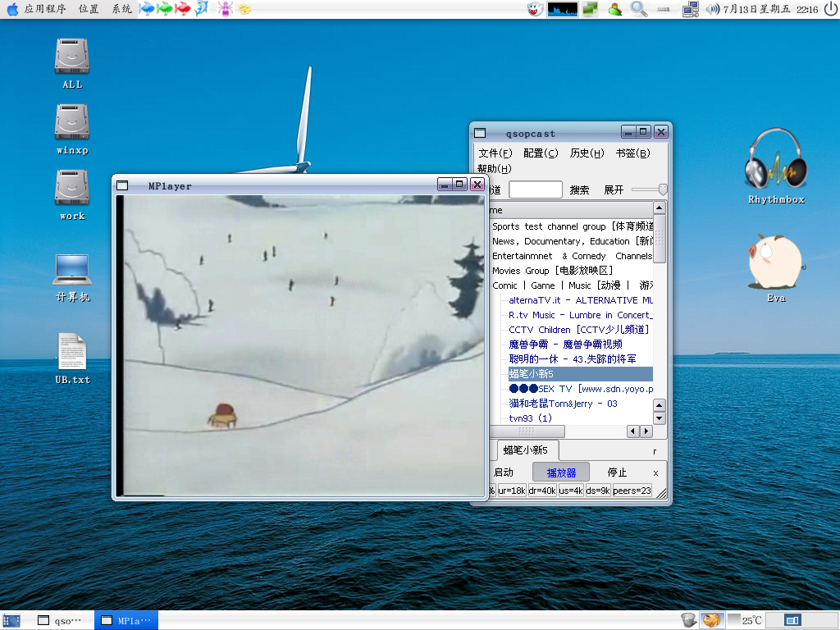Screen dimensions: 840x630
Task: Collapse Comic | Game | Music group
Action: click(x=571, y=285)
